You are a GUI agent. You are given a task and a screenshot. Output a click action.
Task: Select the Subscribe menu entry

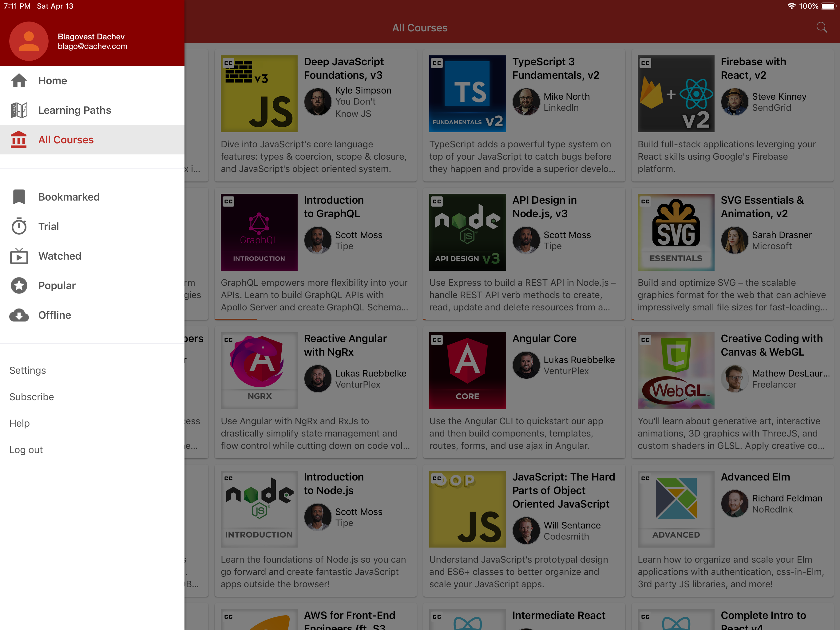[x=32, y=397]
